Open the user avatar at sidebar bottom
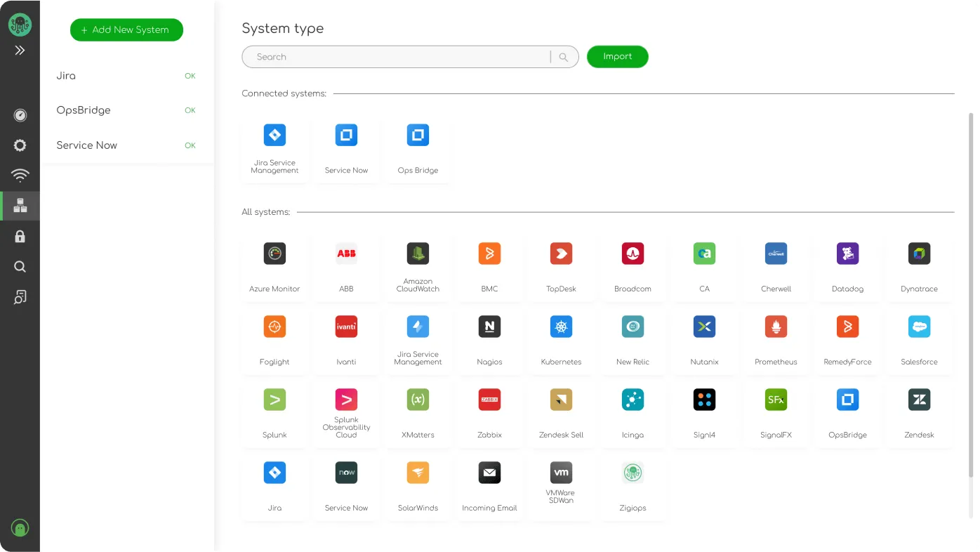 click(20, 528)
